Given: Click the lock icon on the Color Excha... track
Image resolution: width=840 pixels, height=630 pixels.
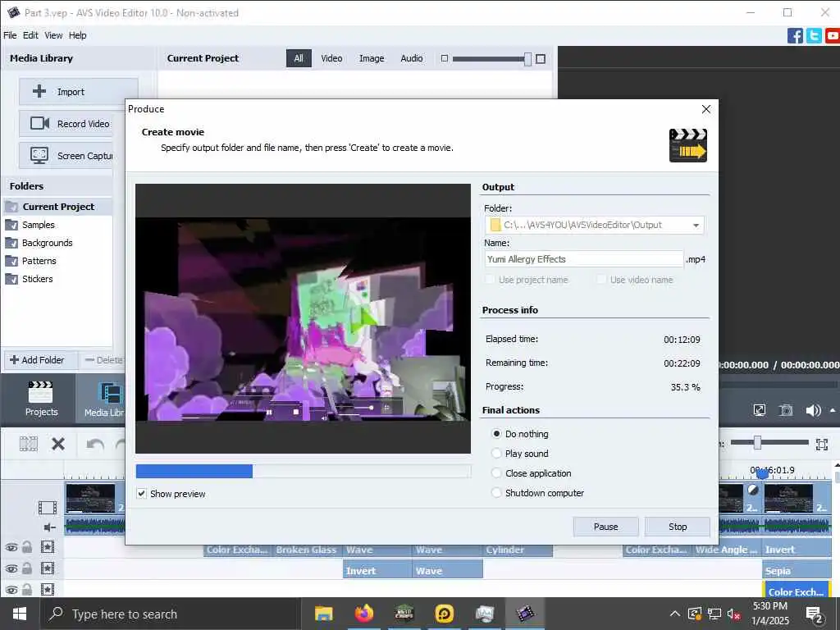Looking at the screenshot, I should point(27,547).
